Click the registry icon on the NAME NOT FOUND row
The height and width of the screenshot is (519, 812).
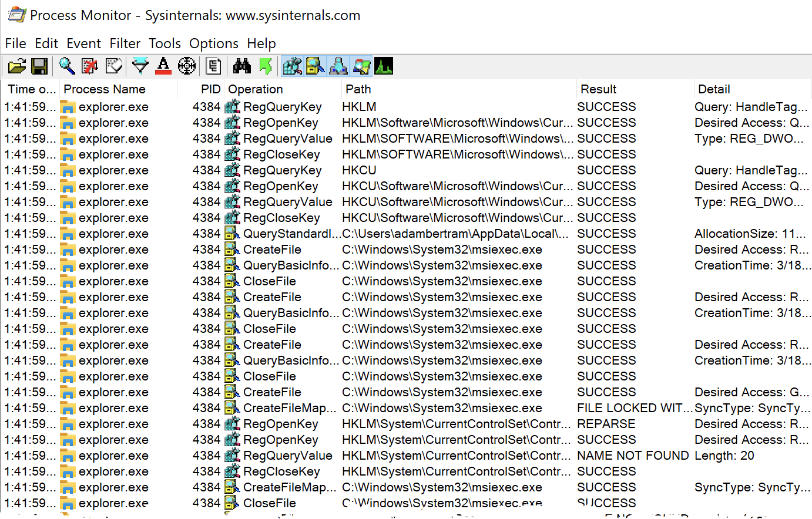pyautogui.click(x=233, y=456)
